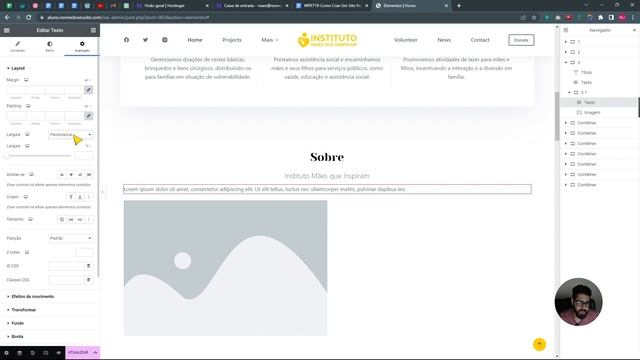
Task: Expand container 1 in Navigator
Action: click(566, 42)
